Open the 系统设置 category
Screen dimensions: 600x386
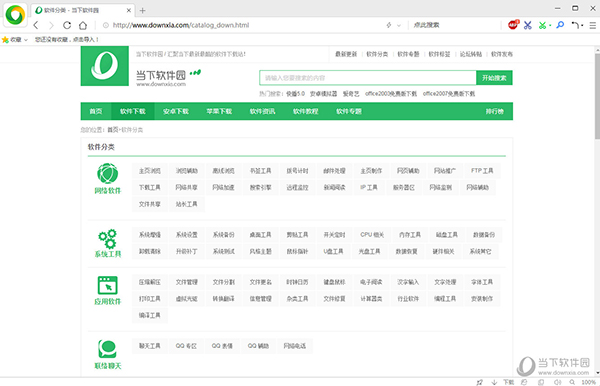(187, 235)
